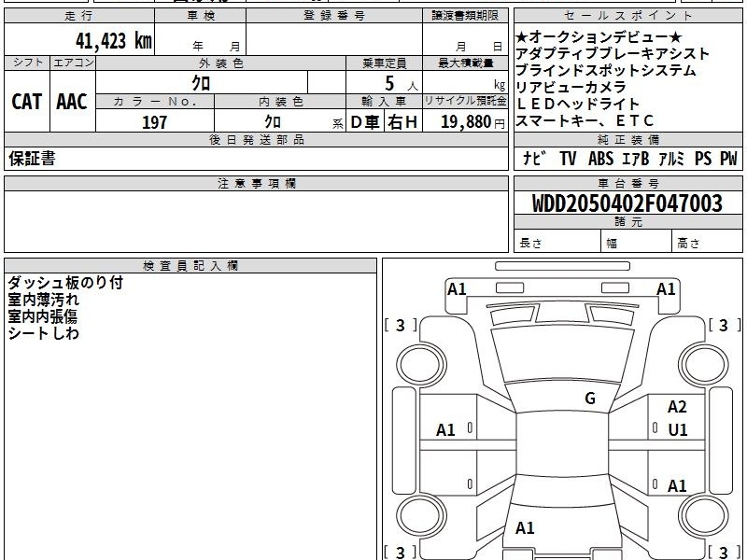Click the 譲渡書類期限 header
The height and width of the screenshot is (560, 747).
[x=465, y=16]
